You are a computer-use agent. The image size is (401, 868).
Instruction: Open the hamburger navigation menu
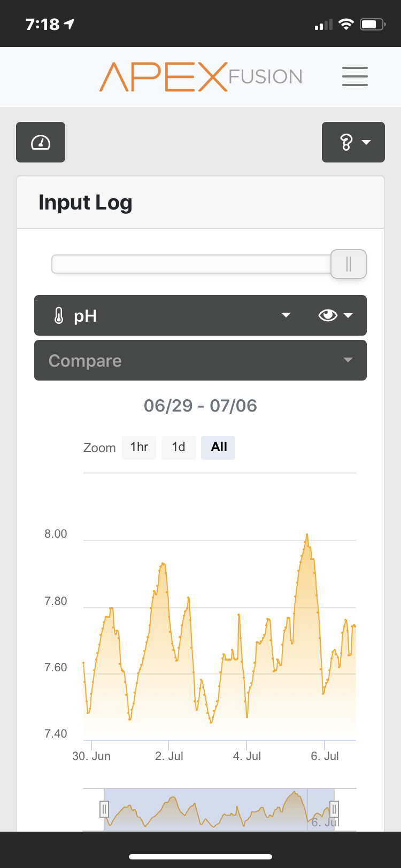point(355,76)
